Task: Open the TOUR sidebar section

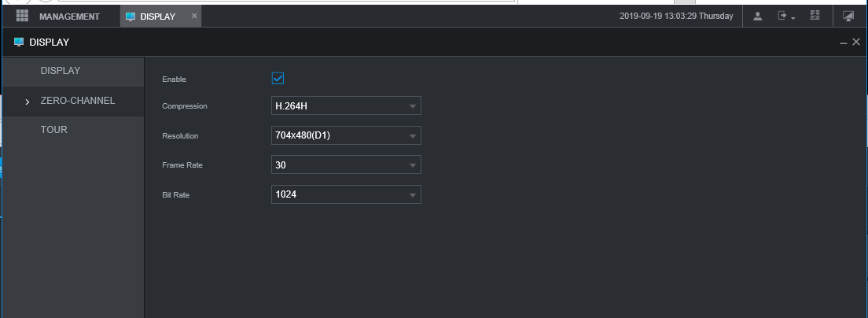Action: coord(54,130)
